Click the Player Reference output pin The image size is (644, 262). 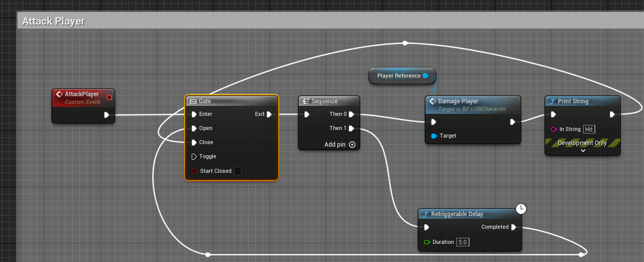click(425, 76)
